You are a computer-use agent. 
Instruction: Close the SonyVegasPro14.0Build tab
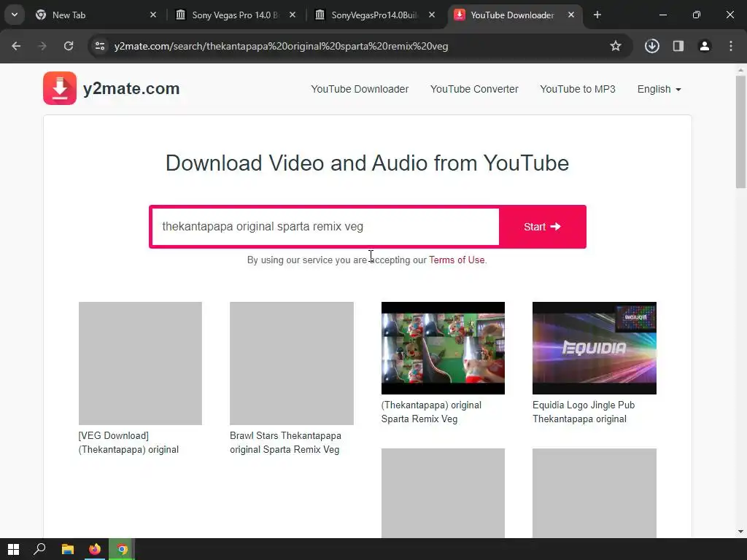432,15
